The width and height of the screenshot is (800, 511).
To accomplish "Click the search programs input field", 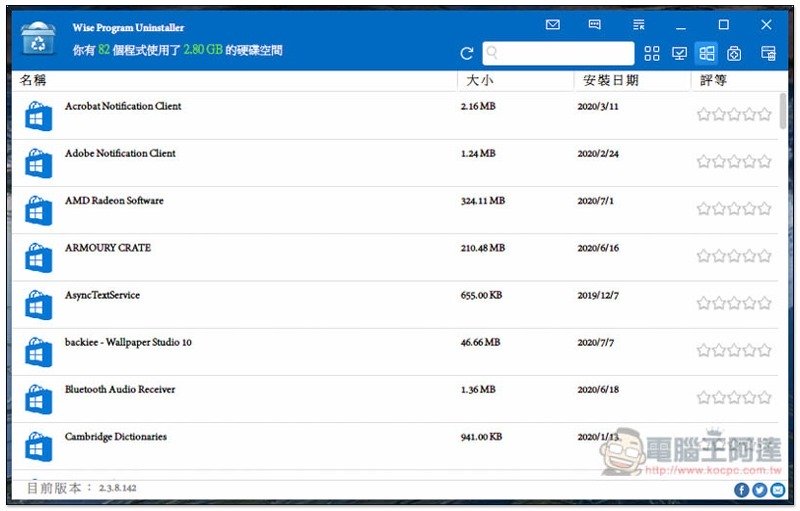I will [x=558, y=53].
